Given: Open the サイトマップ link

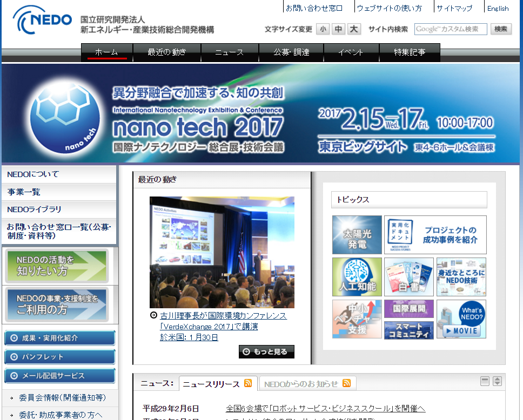Looking at the screenshot, I should (454, 8).
